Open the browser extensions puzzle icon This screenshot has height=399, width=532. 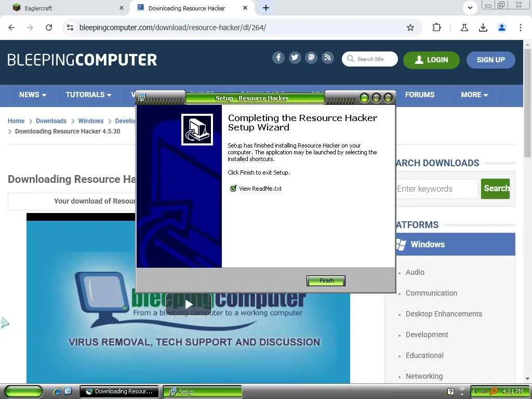tap(436, 28)
